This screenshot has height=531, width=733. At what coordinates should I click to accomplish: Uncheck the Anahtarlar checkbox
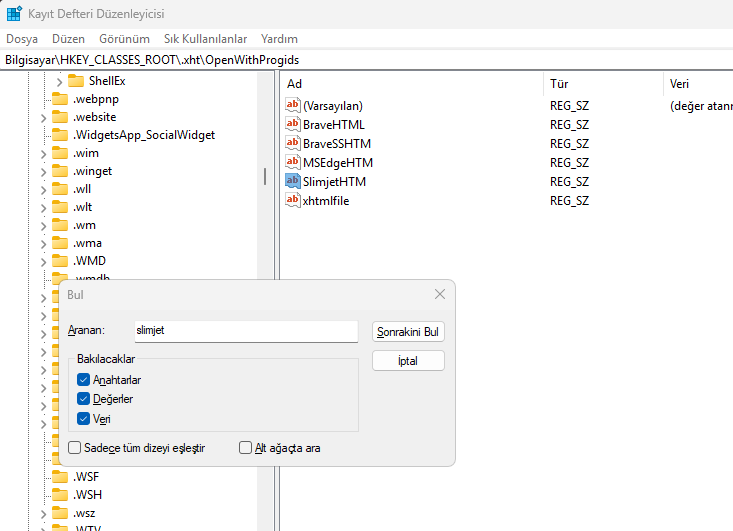[83, 380]
